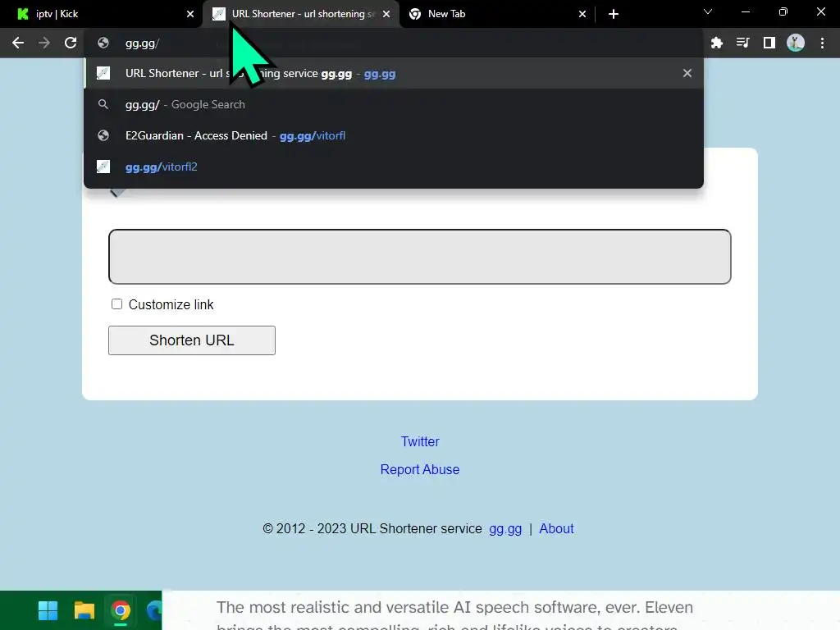
Task: Click the Kick logo on the first tab
Action: pyautogui.click(x=23, y=14)
